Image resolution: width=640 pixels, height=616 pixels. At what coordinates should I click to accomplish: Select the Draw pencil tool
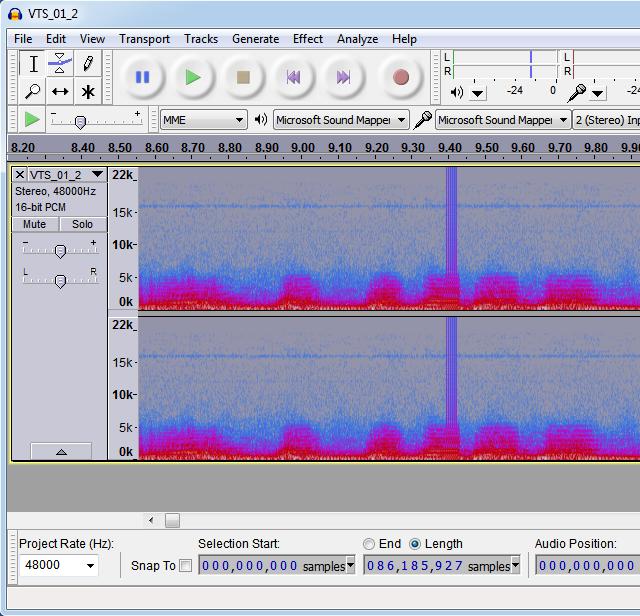88,64
